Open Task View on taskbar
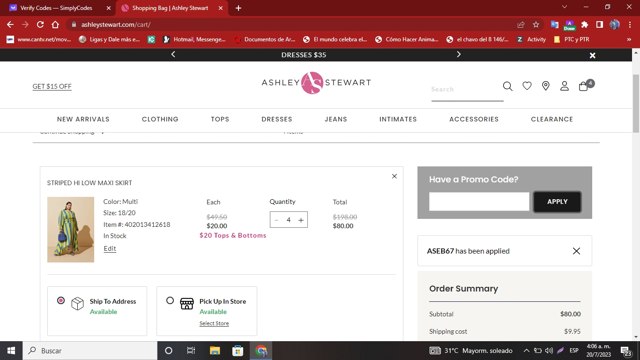640x360 pixels. [x=191, y=351]
